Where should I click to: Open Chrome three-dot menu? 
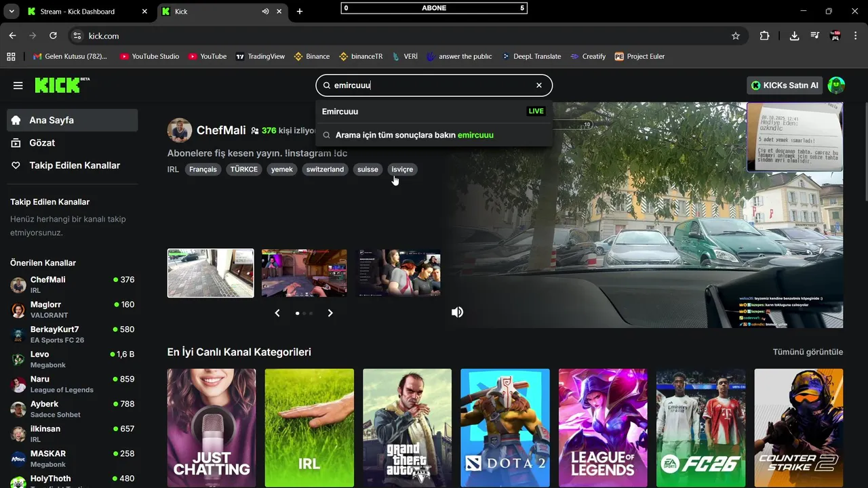point(856,36)
